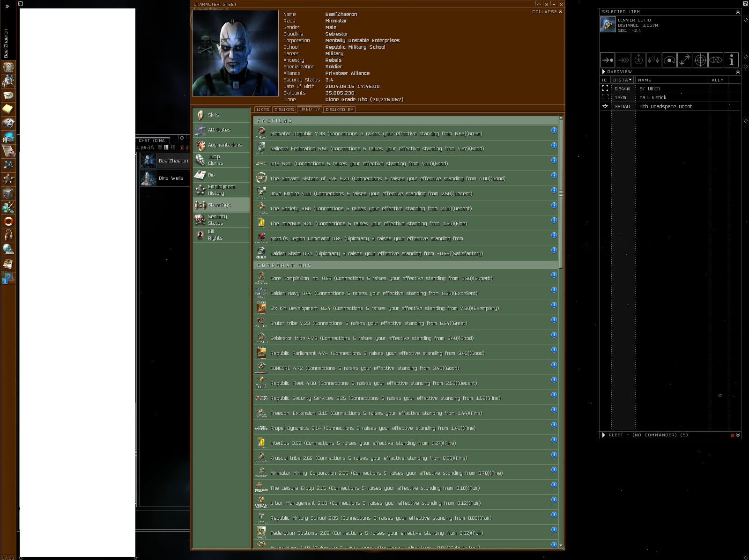749x560 pixels.
Task: Switch chat member list to portrait list view
Action: (x=166, y=147)
